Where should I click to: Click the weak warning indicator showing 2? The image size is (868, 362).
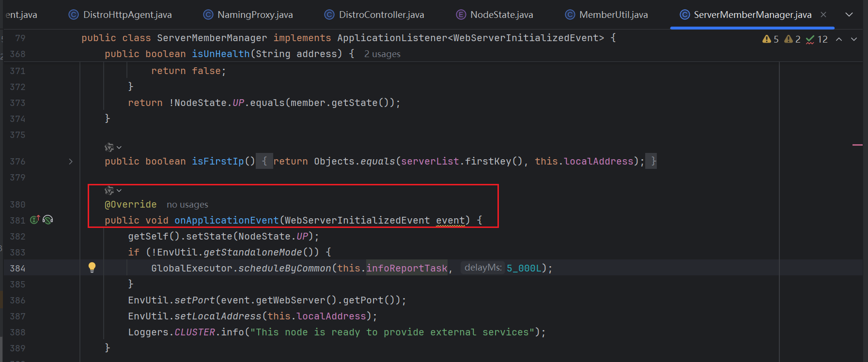click(x=792, y=39)
